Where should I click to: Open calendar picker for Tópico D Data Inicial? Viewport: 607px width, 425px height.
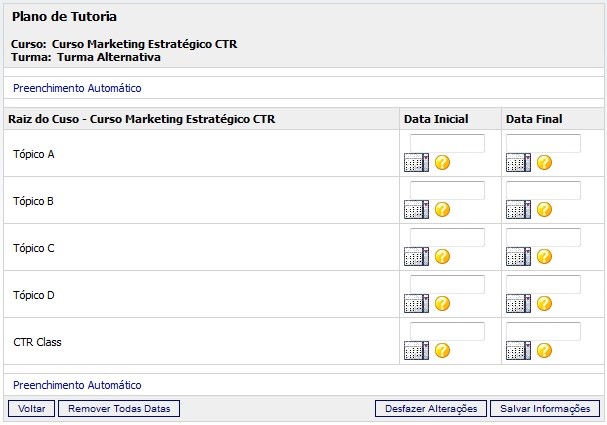click(x=415, y=304)
